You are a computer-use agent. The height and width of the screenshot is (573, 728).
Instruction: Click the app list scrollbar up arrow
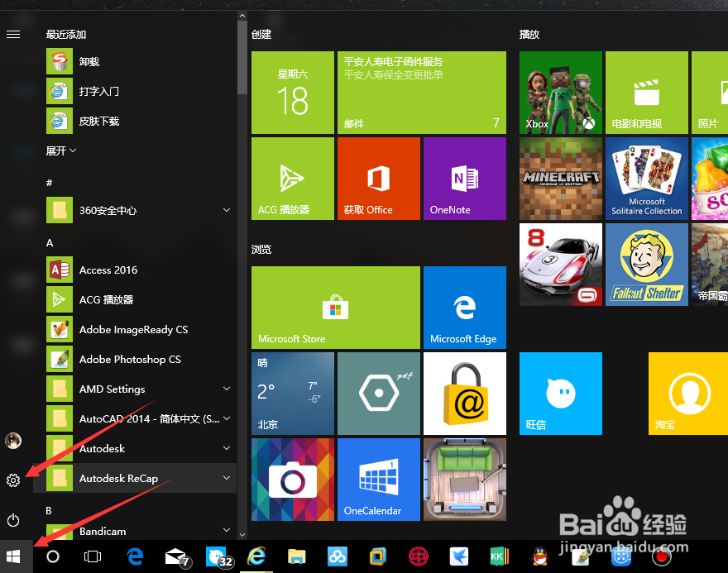[242, 16]
